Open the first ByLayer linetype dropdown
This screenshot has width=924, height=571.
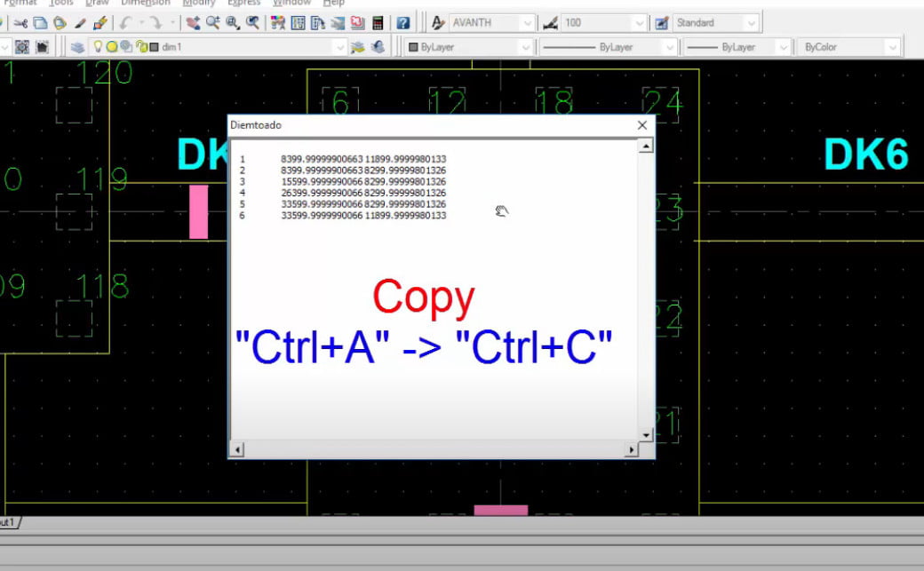669,47
